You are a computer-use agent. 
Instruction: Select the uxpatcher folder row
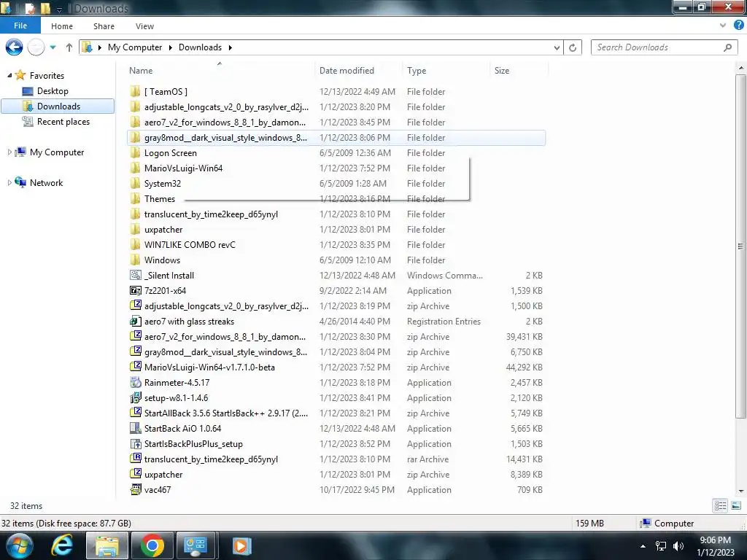pyautogui.click(x=336, y=229)
